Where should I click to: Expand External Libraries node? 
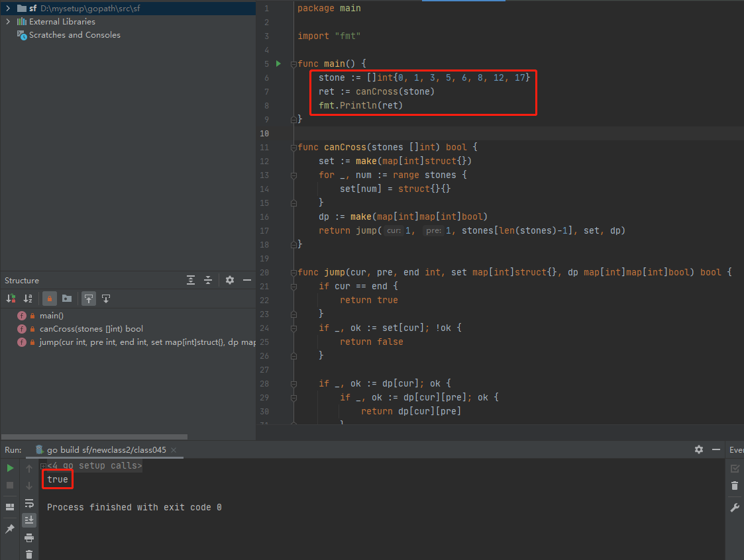coord(7,21)
